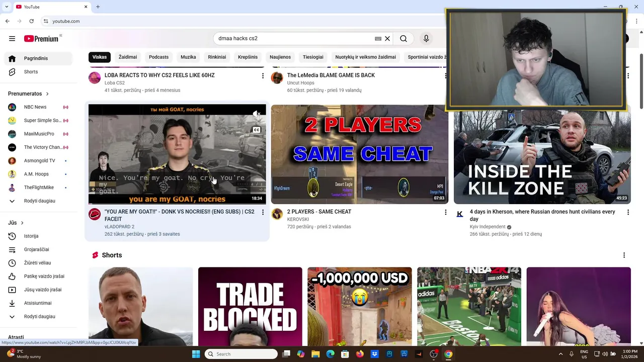Open the KEROVSKI channel avatar
This screenshot has height=362, width=644.
277,214
